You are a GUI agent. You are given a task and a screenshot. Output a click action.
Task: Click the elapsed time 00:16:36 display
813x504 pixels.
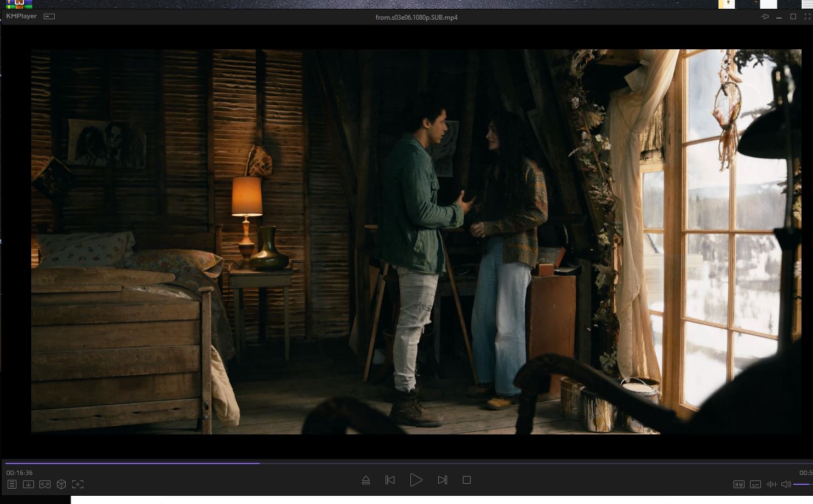point(20,472)
